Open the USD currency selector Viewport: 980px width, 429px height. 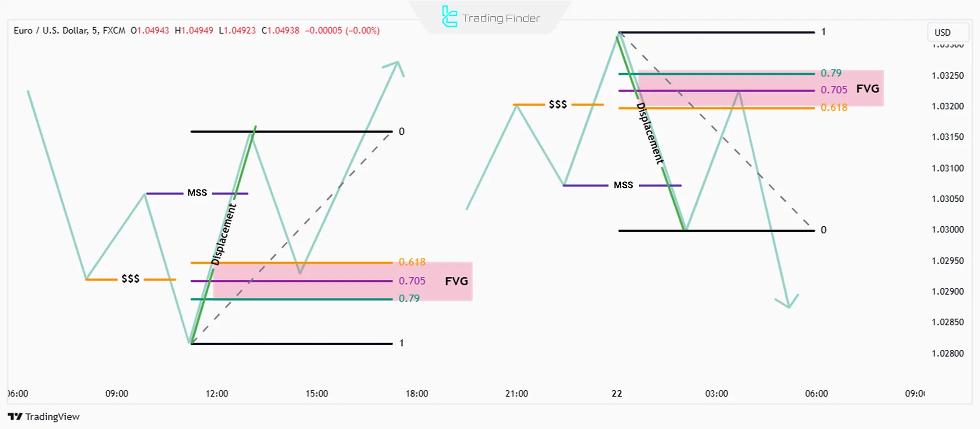tap(947, 33)
